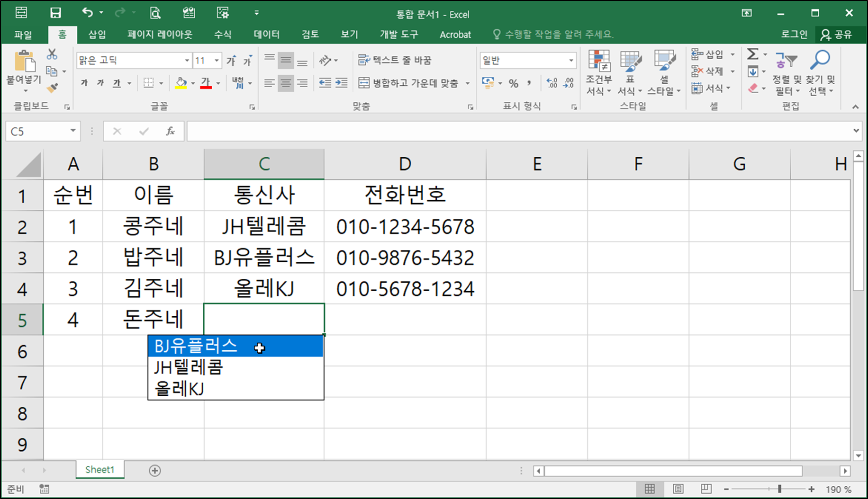Screen dimensions: 868x499
Task: Switch to the 삽입 (Insert) tab
Action: [x=97, y=34]
